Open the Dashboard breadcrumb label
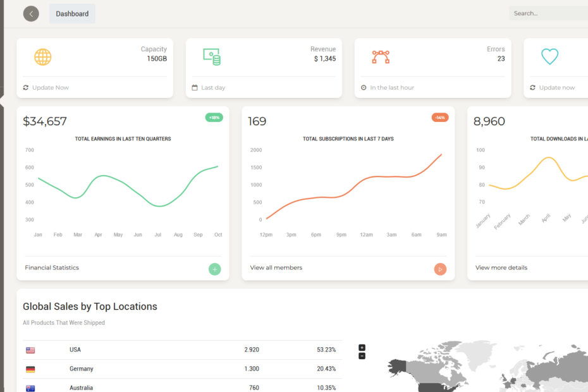 [x=72, y=14]
